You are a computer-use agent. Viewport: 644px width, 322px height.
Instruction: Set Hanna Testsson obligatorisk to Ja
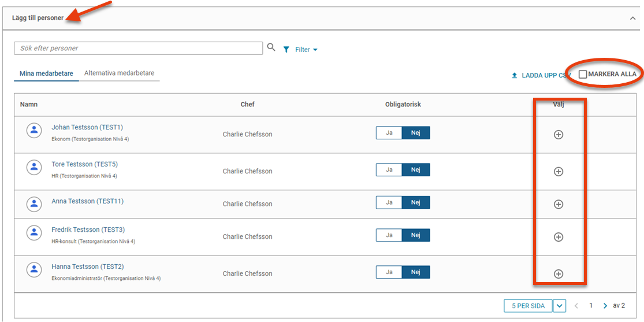tap(389, 272)
